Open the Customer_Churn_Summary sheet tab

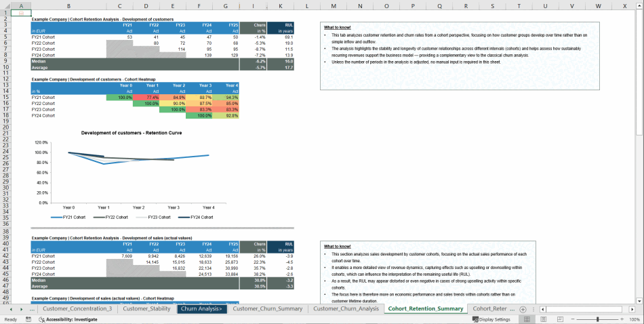[267, 309]
